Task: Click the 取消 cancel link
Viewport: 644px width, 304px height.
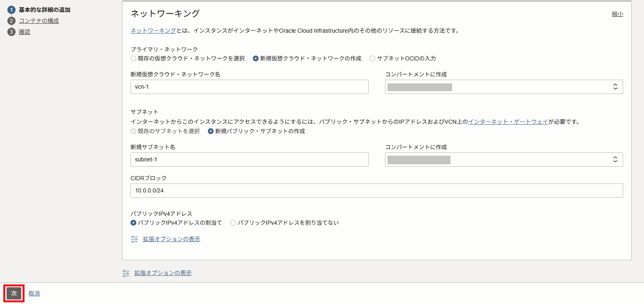Action: pyautogui.click(x=34, y=293)
